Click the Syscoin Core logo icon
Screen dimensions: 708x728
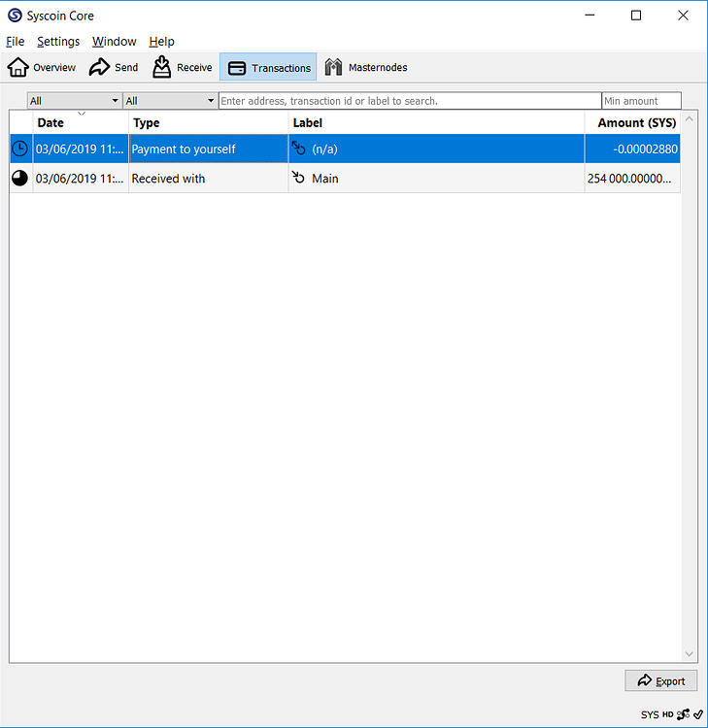coord(15,16)
